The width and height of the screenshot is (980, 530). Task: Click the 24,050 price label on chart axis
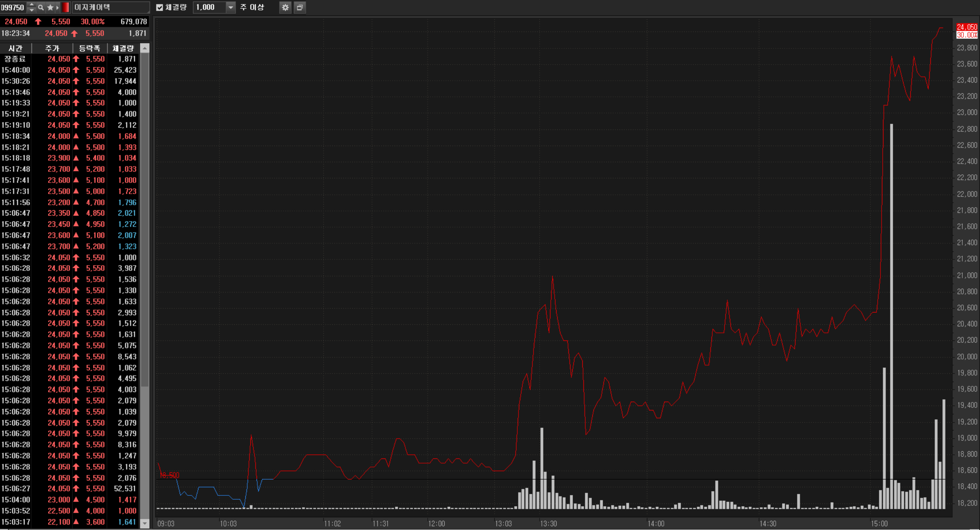[966, 27]
